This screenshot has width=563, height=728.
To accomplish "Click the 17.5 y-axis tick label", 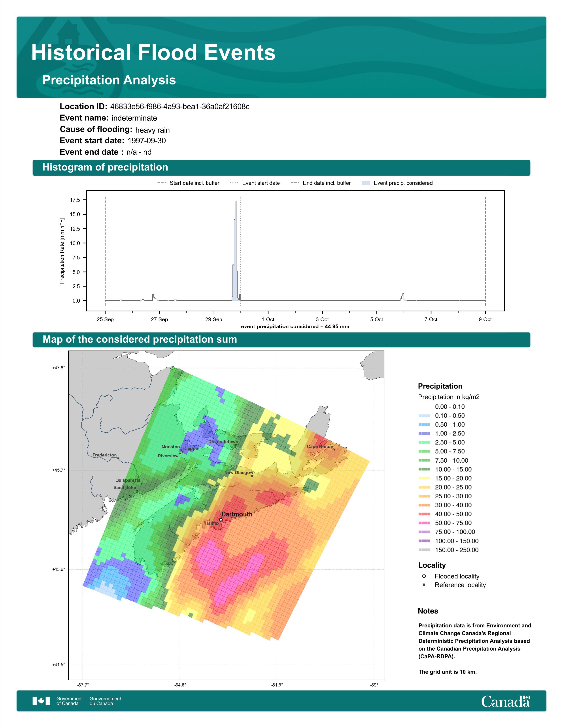I will tap(75, 200).
